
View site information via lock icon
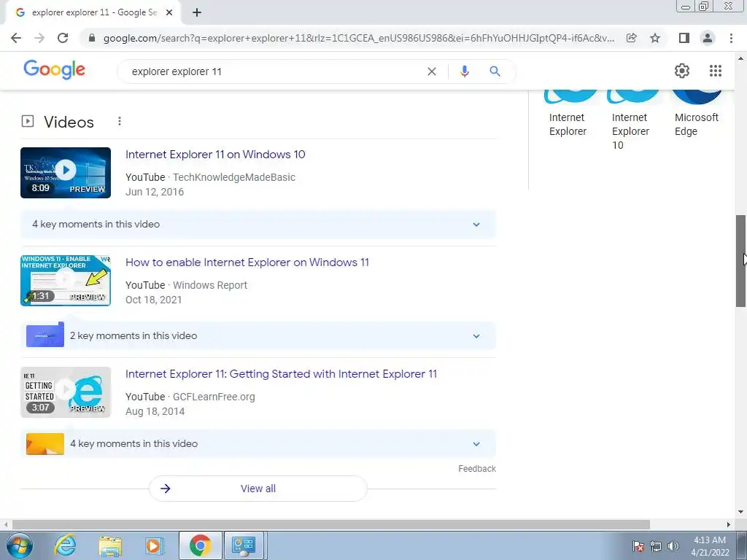click(x=92, y=38)
